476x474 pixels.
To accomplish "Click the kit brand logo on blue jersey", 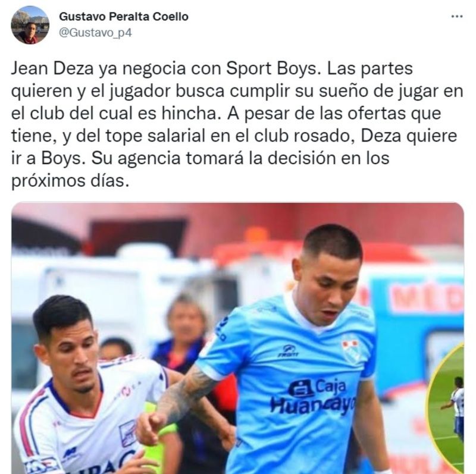I will pos(289,351).
